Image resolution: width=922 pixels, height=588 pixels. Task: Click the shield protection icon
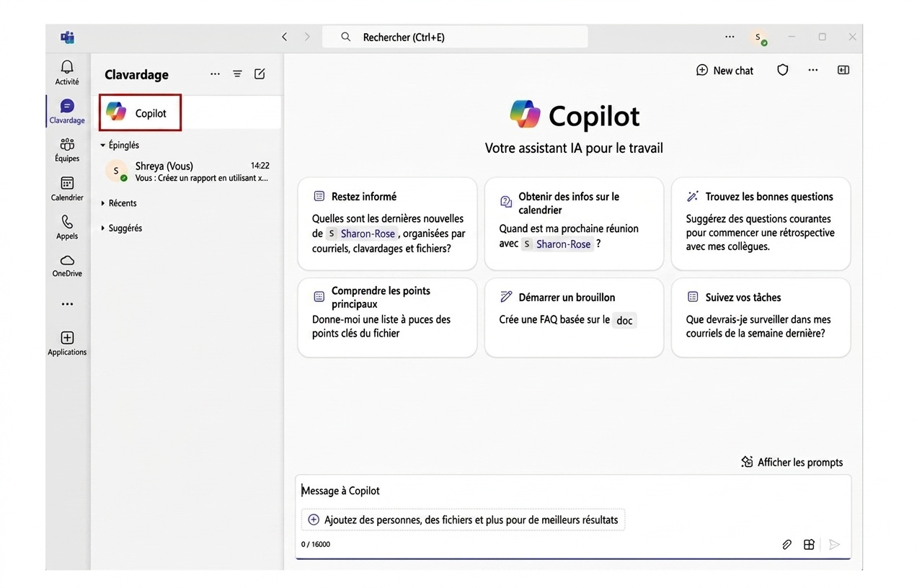click(782, 70)
